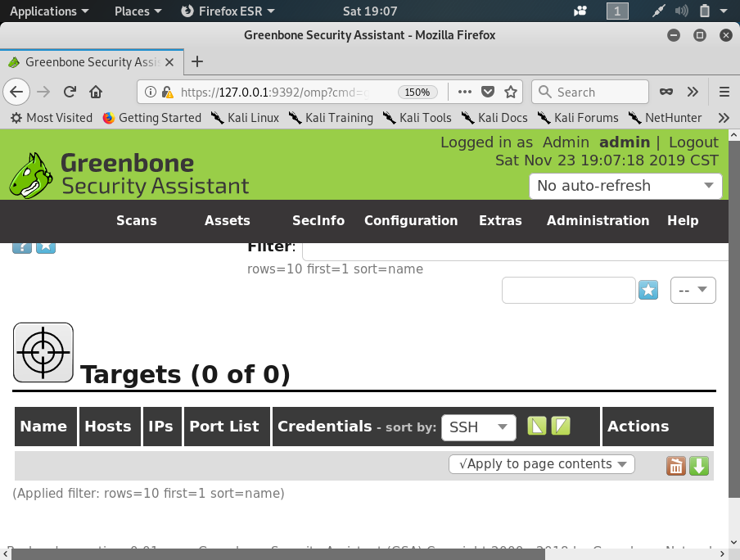Click the Targets crosshair icon
The image size is (740, 560).
coord(43,352)
